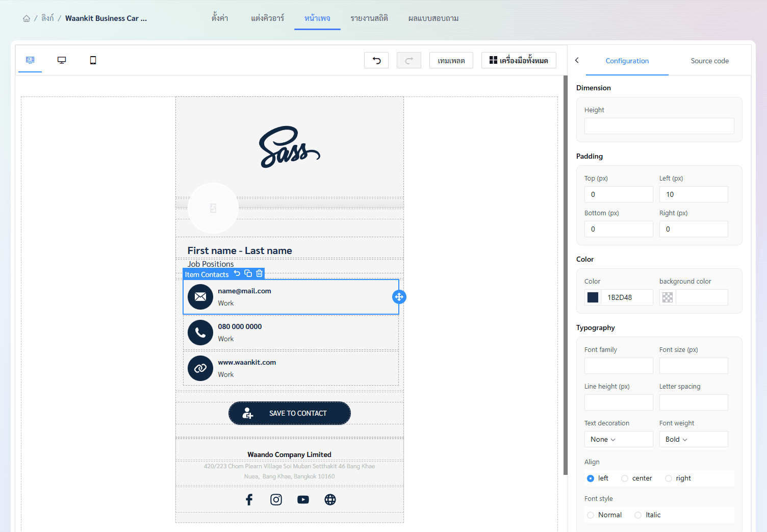Delete the Item Contacts block with trash icon
This screenshot has height=532, width=767.
(x=259, y=273)
